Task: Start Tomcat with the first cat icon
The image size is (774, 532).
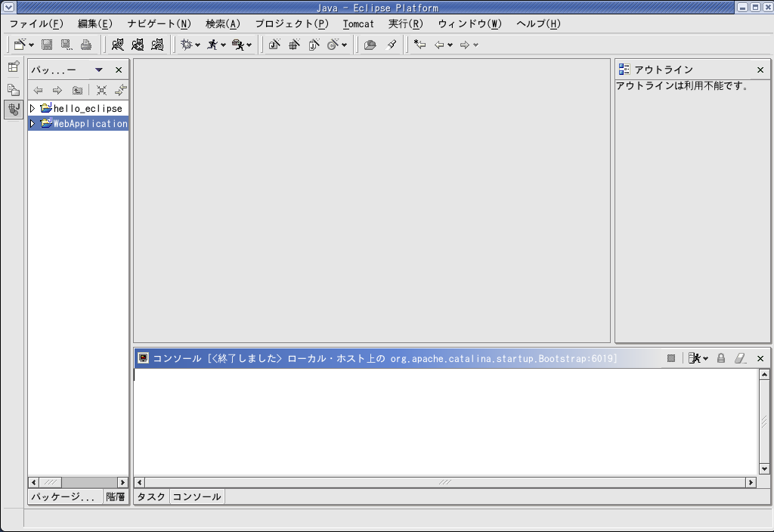Action: (x=117, y=45)
